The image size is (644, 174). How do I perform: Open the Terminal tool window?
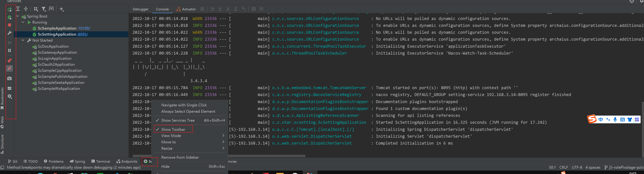(x=101, y=161)
